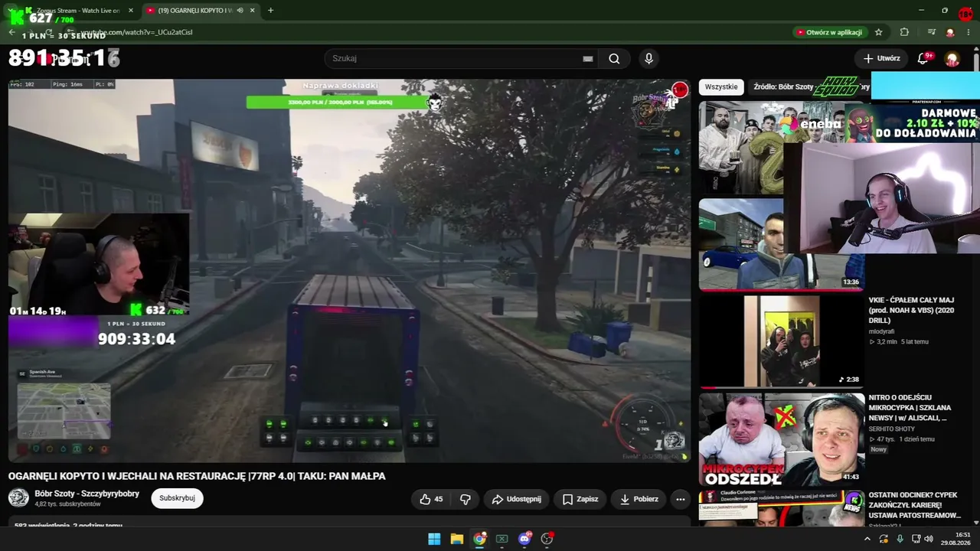This screenshot has height=551, width=980.
Task: Open the browser extensions puzzle icon
Action: pyautogui.click(x=904, y=32)
